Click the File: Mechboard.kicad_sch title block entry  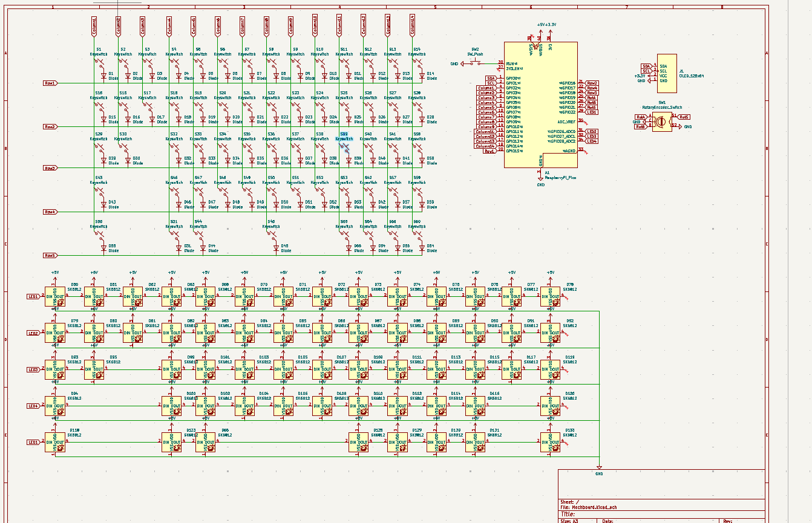[589, 507]
